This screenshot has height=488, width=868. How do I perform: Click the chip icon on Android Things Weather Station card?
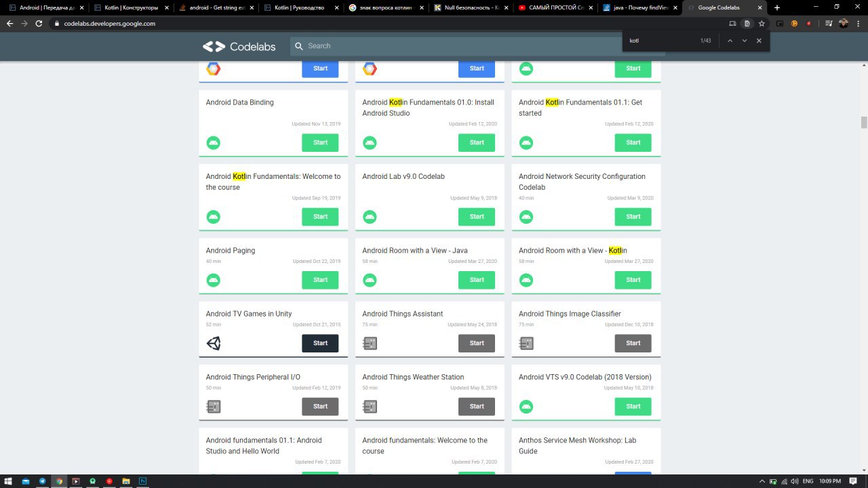[370, 407]
